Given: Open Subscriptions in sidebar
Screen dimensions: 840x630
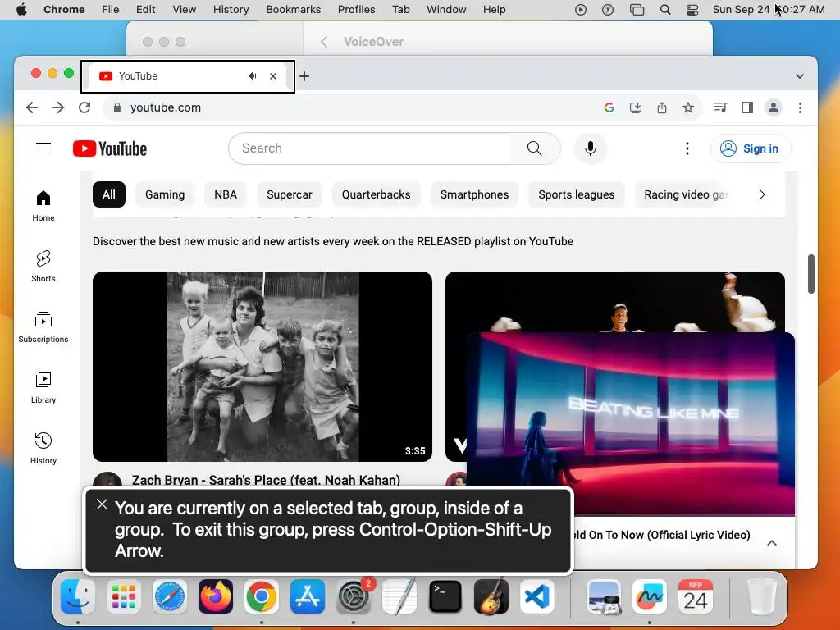Looking at the screenshot, I should coord(43,326).
